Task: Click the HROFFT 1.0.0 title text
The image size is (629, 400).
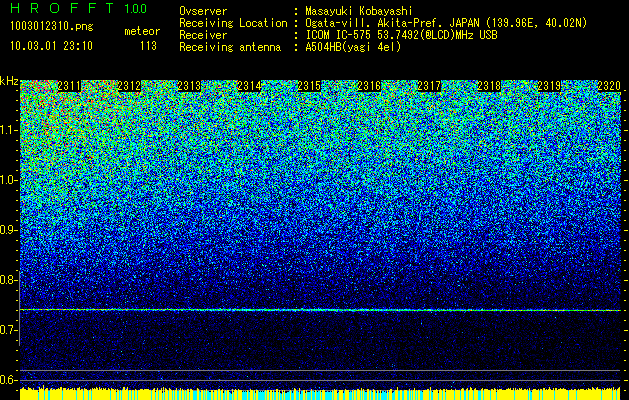Action: (79, 8)
